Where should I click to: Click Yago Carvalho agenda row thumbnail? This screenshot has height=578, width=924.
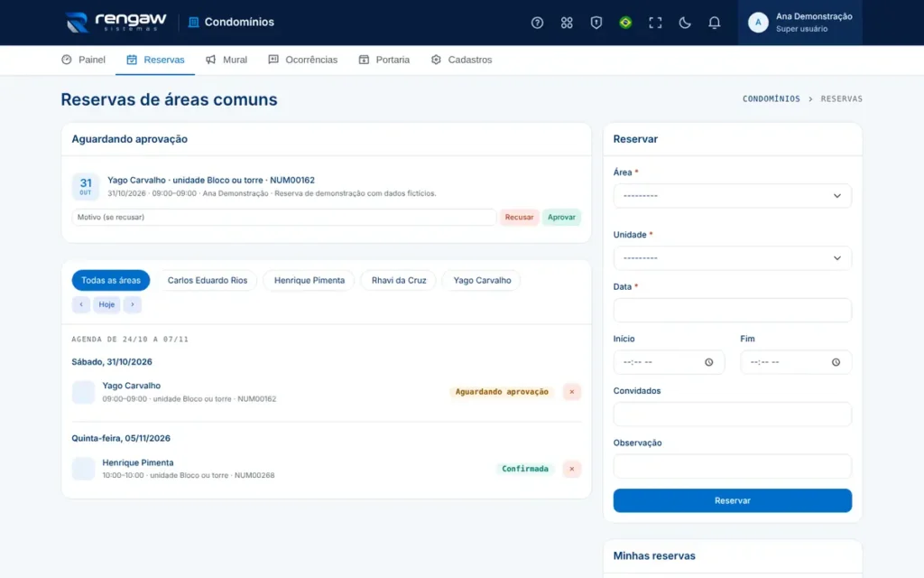[83, 392]
